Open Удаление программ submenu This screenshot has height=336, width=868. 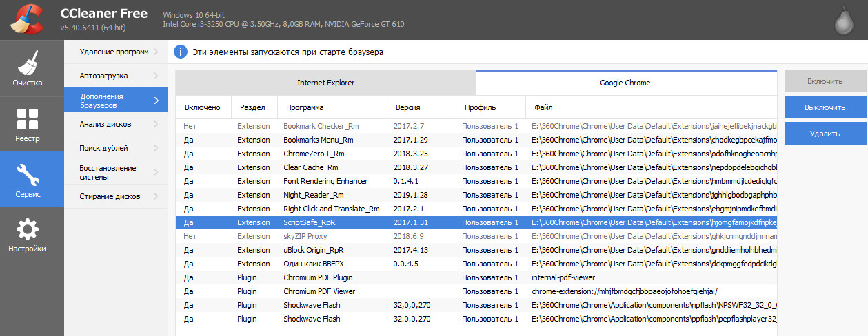pyautogui.click(x=116, y=52)
